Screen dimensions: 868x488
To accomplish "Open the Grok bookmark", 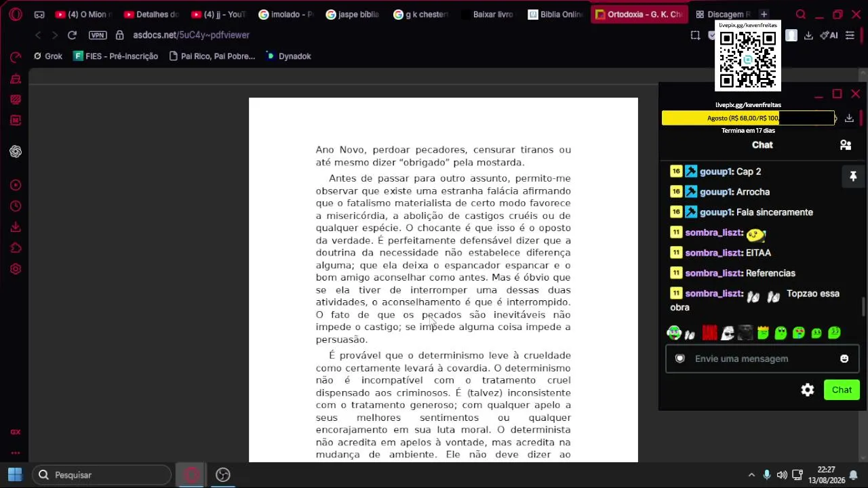I will [47, 56].
